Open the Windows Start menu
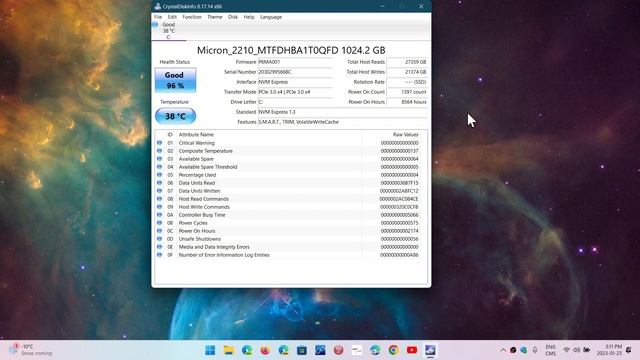The height and width of the screenshot is (360, 640). tap(210, 350)
